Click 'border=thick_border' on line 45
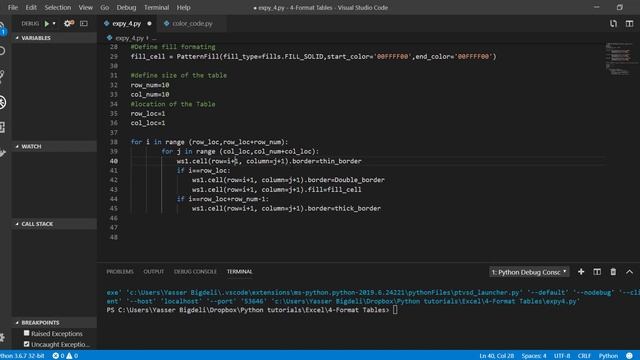 coord(344,209)
